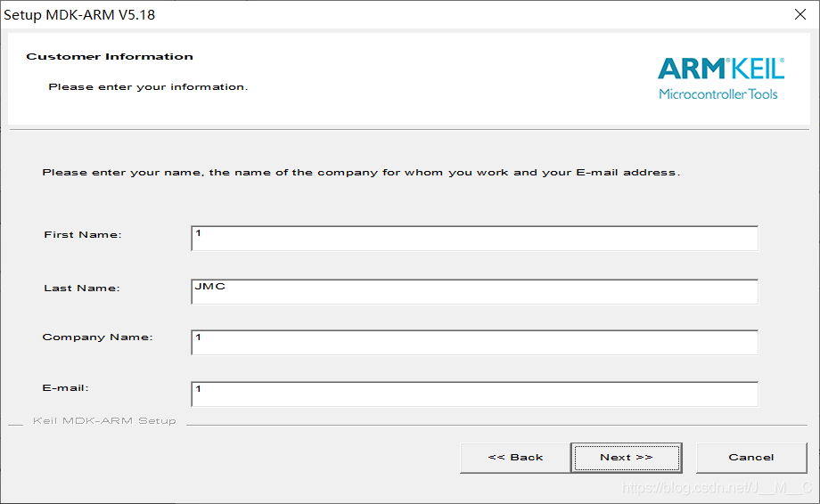Image resolution: width=820 pixels, height=504 pixels.
Task: Click the E-mail label
Action: [65, 388]
